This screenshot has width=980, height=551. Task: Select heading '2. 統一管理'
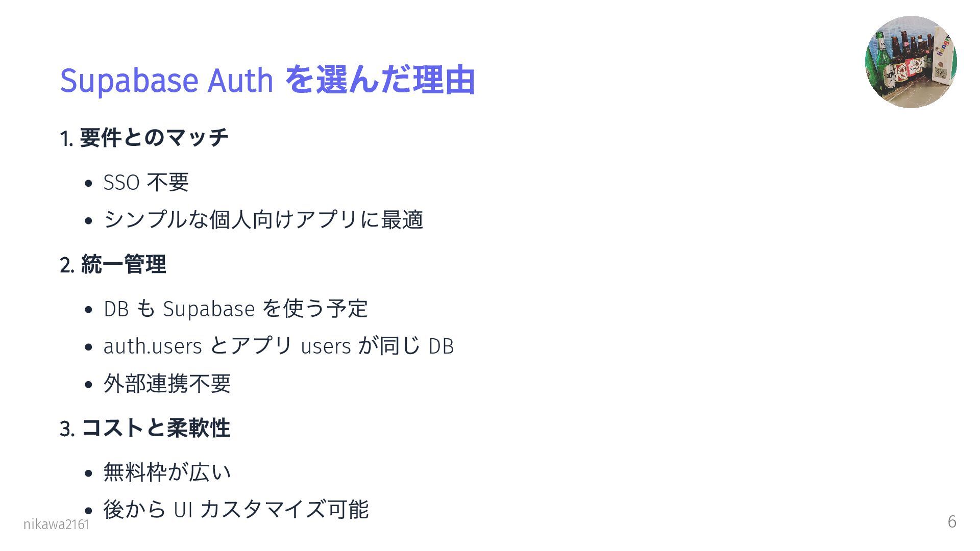click(x=113, y=264)
